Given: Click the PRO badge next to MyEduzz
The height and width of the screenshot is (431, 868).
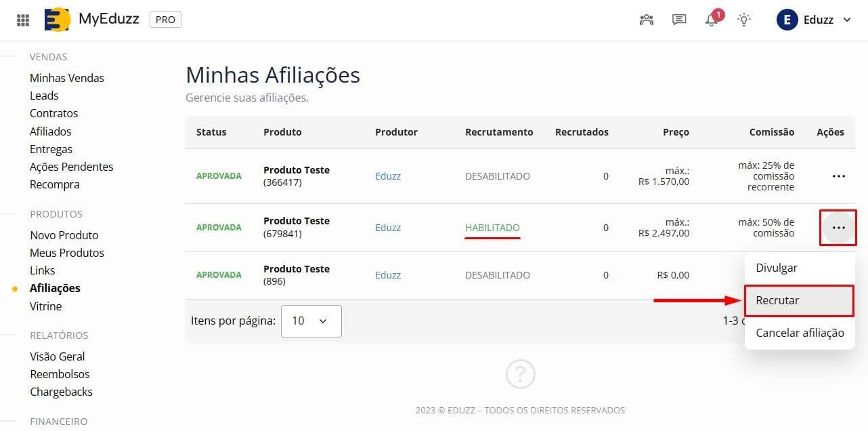Looking at the screenshot, I should (x=165, y=20).
